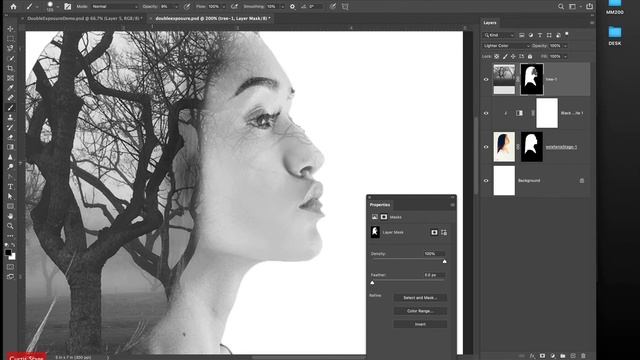Click the foreground color swatch

tap(8, 253)
